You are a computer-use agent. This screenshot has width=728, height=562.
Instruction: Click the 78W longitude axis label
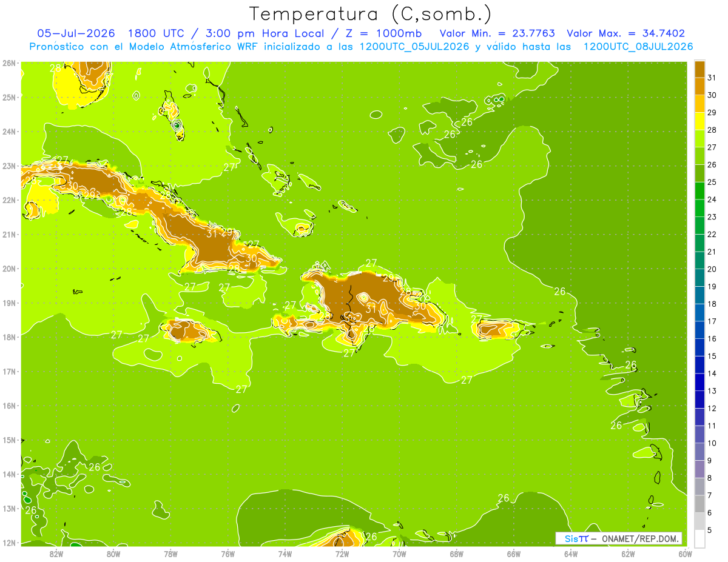click(x=170, y=554)
